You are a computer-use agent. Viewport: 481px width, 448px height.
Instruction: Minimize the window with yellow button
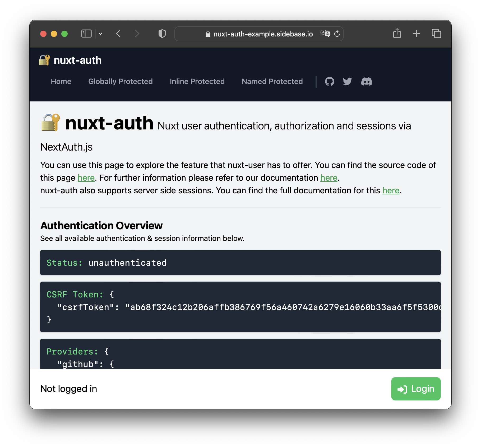(x=54, y=34)
